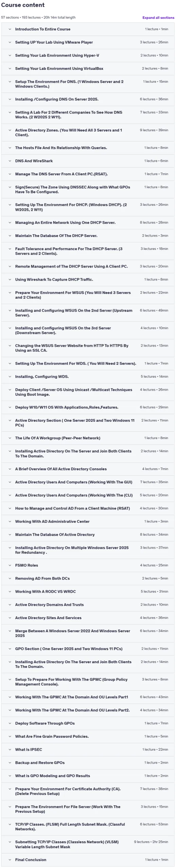
Task: Click chevron beside Installing, Configuring WDS
Action: click(x=10, y=377)
